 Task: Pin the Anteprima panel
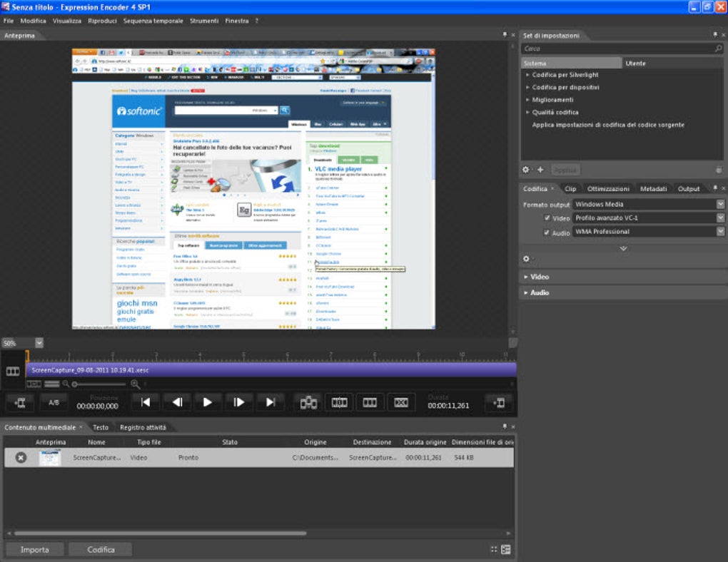pyautogui.click(x=505, y=35)
